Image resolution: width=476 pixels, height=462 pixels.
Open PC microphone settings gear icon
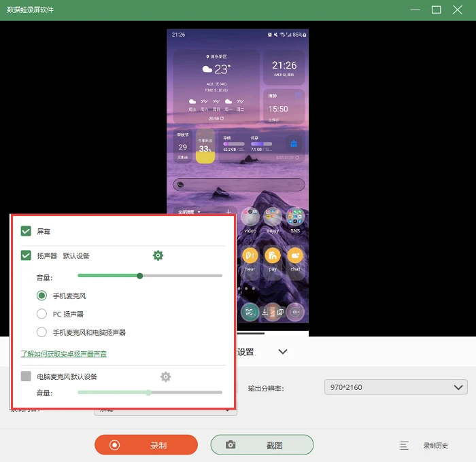coord(165,377)
